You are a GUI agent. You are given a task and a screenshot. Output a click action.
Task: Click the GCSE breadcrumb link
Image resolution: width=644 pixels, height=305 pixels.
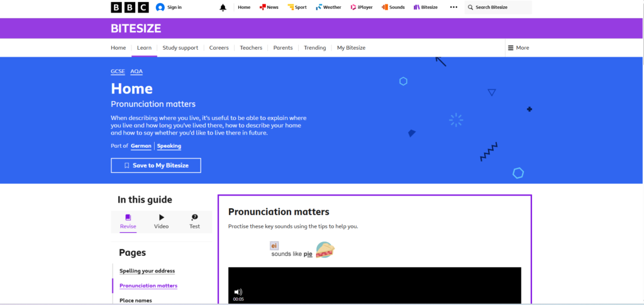click(x=118, y=72)
